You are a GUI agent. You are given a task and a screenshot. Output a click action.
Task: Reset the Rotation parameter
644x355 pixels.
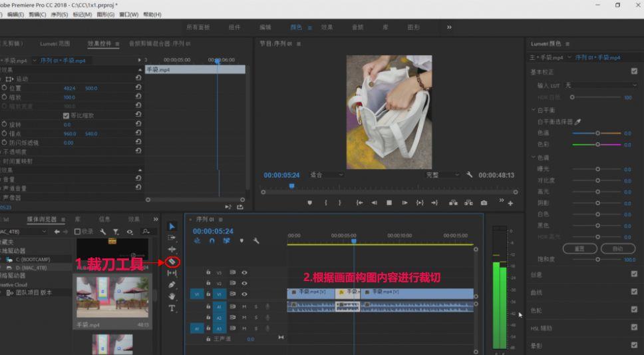click(x=138, y=123)
